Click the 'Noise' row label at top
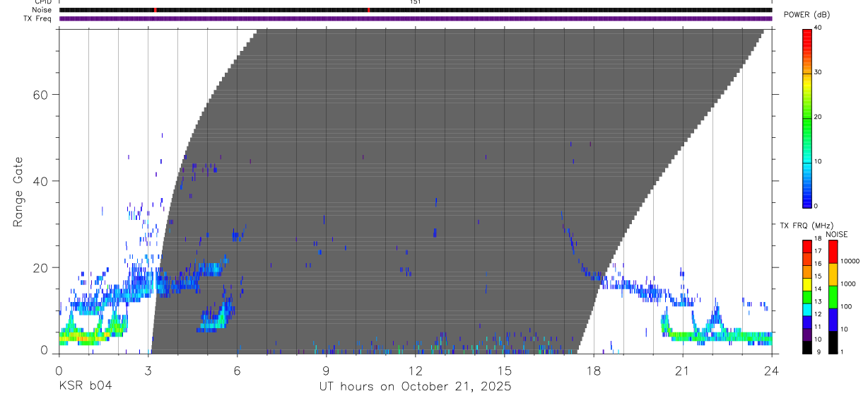 tap(42, 10)
